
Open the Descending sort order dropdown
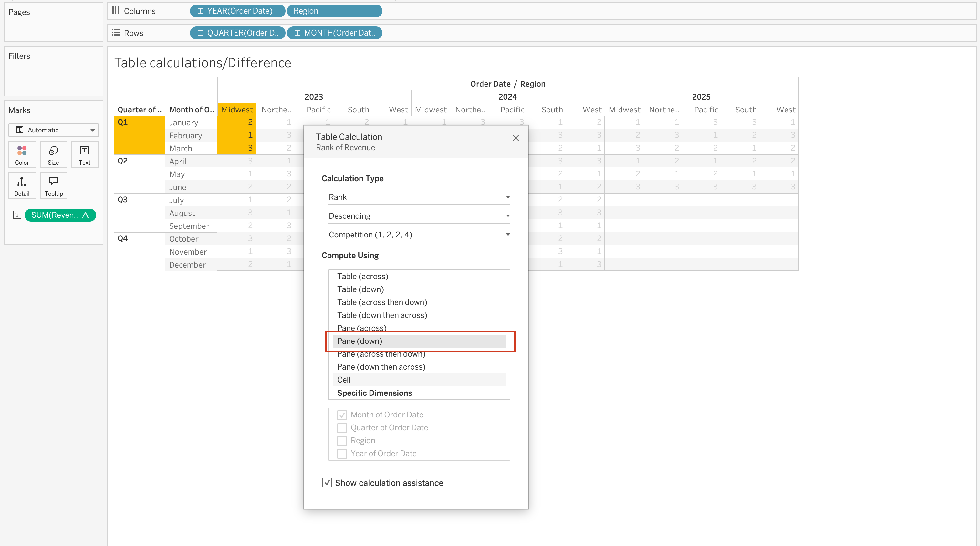click(x=419, y=216)
